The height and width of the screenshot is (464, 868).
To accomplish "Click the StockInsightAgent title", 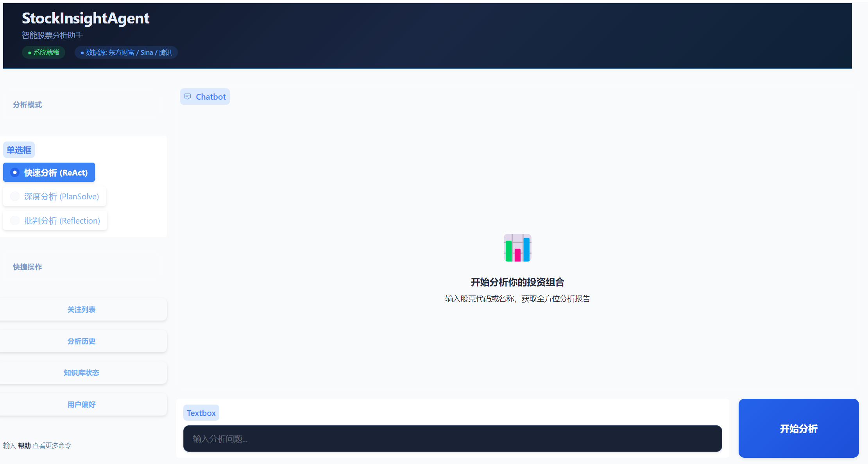I will (x=86, y=18).
